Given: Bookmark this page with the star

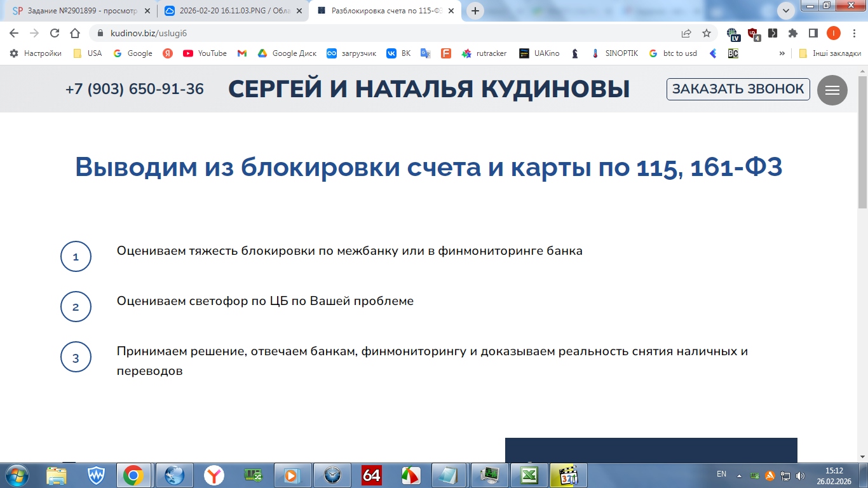Looking at the screenshot, I should [x=707, y=34].
